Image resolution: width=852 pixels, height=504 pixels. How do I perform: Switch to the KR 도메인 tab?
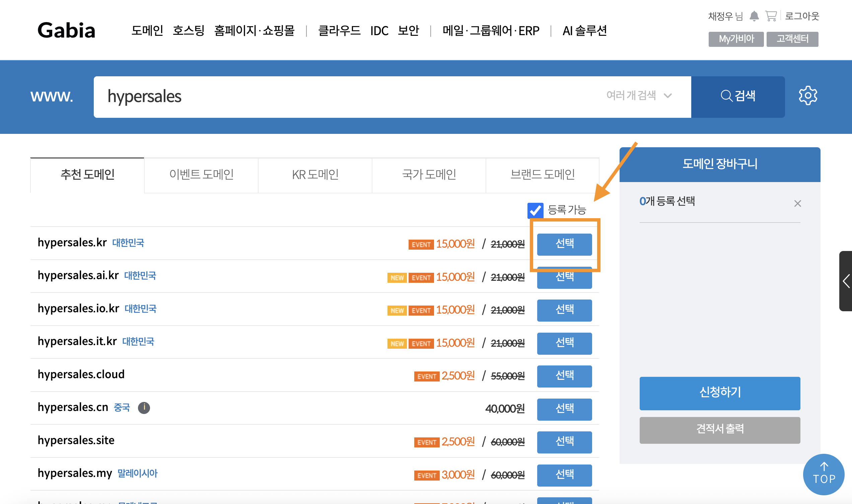tap(315, 175)
